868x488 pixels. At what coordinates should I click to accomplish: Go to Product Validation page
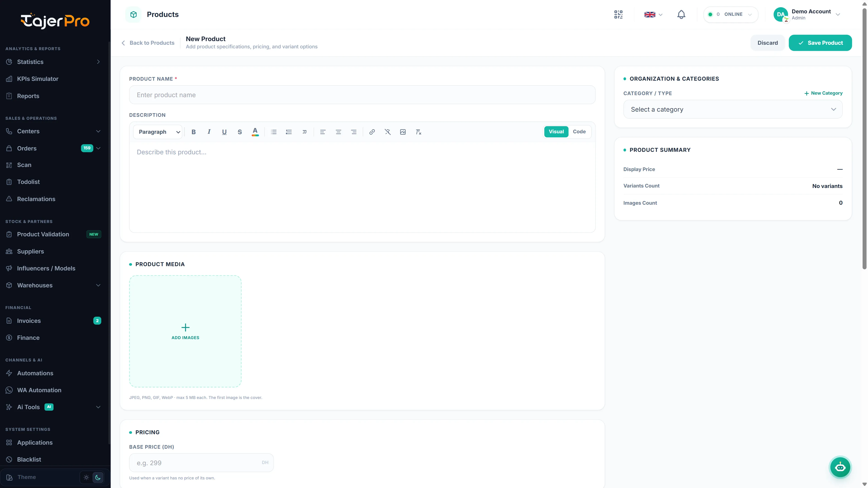click(x=54, y=234)
